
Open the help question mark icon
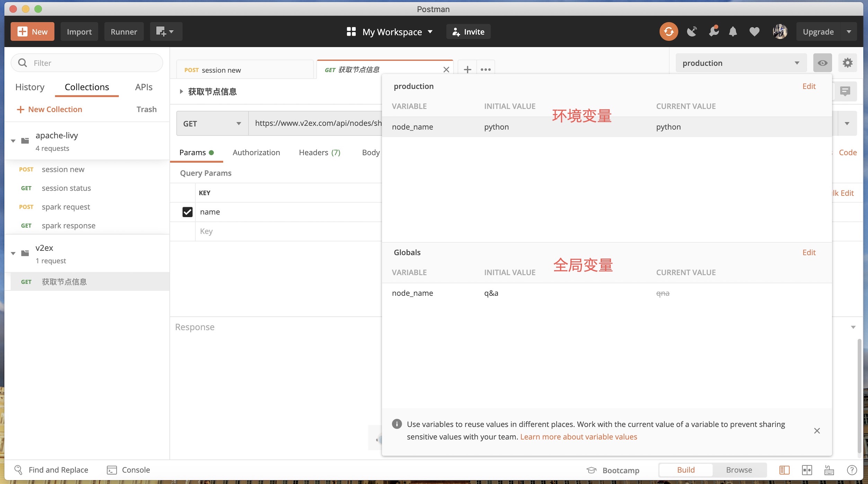pos(852,470)
